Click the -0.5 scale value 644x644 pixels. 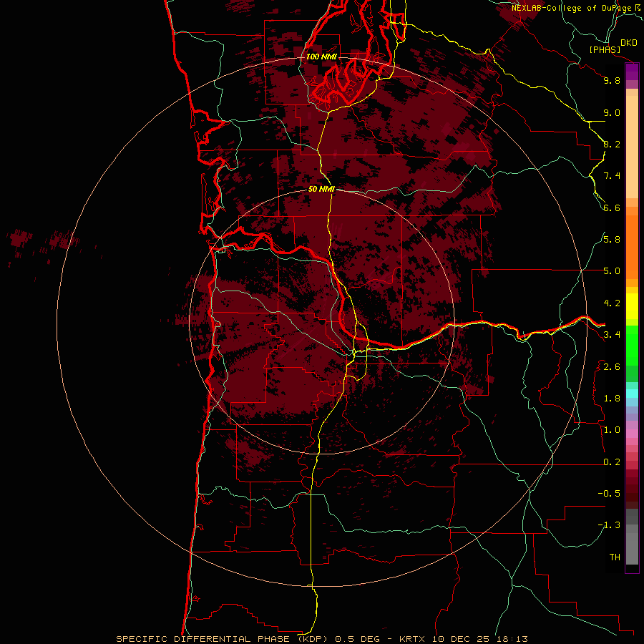tap(609, 494)
